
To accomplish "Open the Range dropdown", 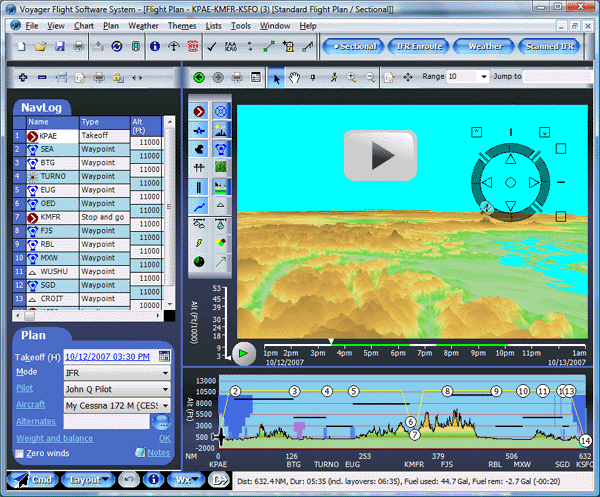I will (x=484, y=77).
